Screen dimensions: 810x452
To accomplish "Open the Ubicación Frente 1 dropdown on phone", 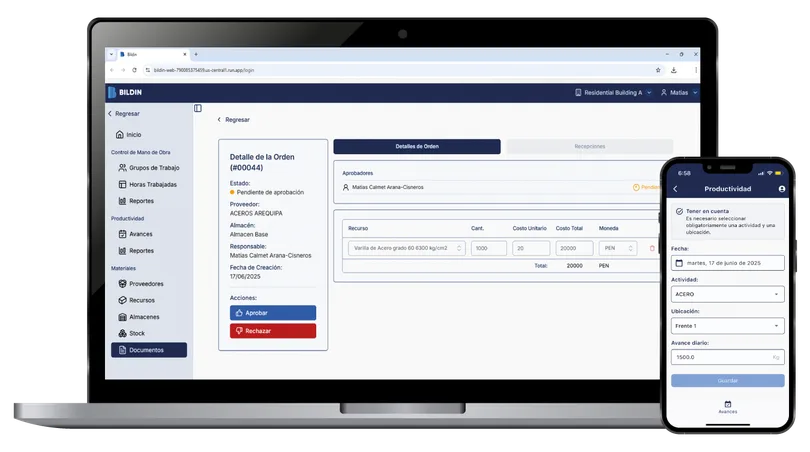I will click(x=727, y=326).
